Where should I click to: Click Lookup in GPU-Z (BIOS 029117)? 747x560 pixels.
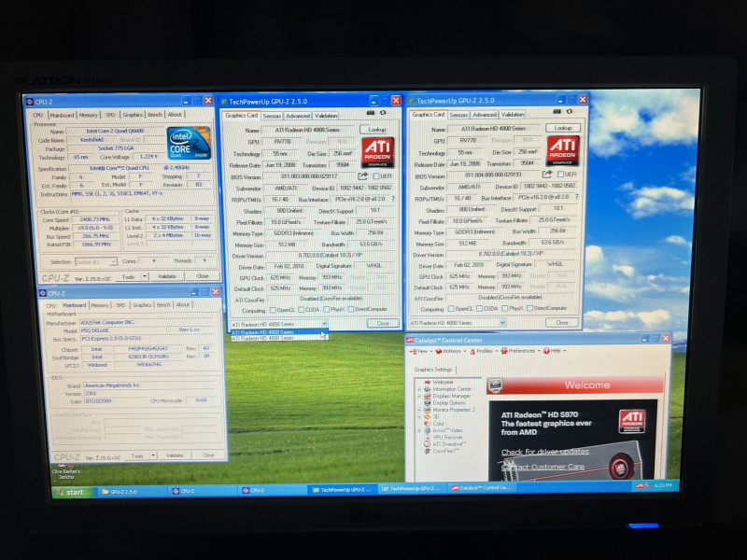coord(377,130)
